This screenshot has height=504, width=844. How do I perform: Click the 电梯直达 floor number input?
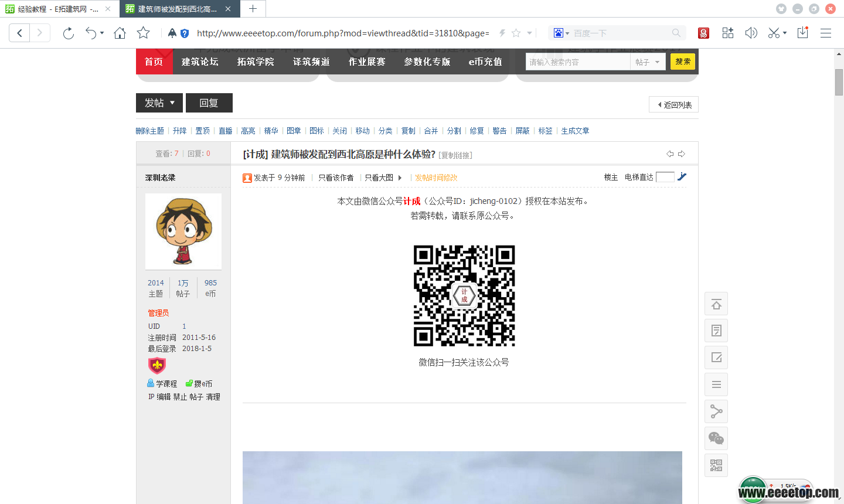point(665,177)
